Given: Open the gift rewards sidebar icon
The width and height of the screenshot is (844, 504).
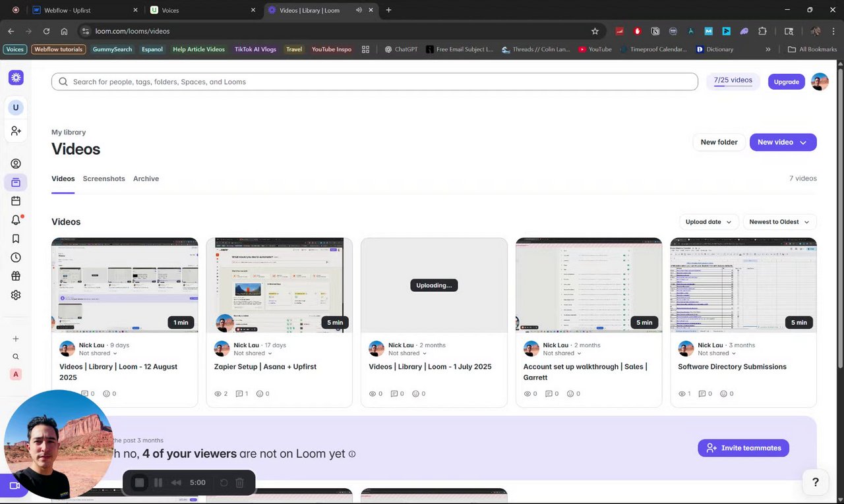Looking at the screenshot, I should 16,276.
